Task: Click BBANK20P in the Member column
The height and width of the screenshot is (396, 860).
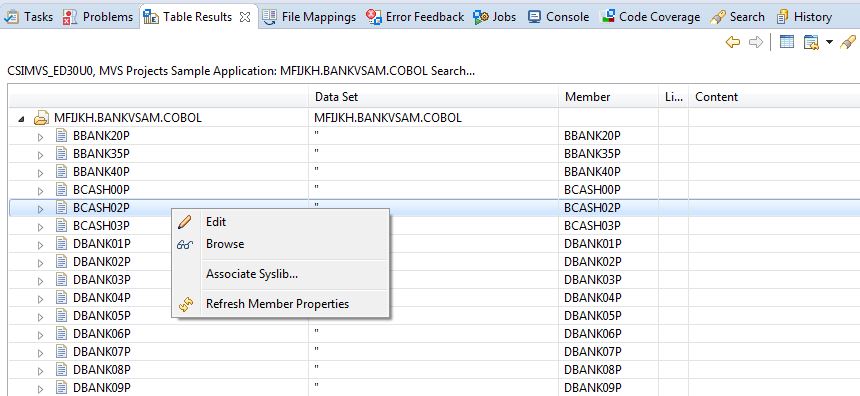Action: tap(592, 136)
